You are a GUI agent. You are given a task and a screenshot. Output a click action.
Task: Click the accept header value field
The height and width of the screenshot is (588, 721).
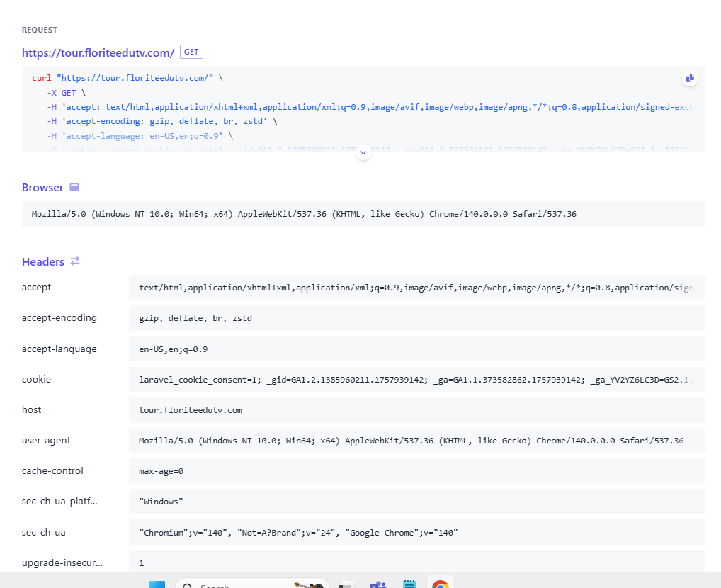[416, 288]
